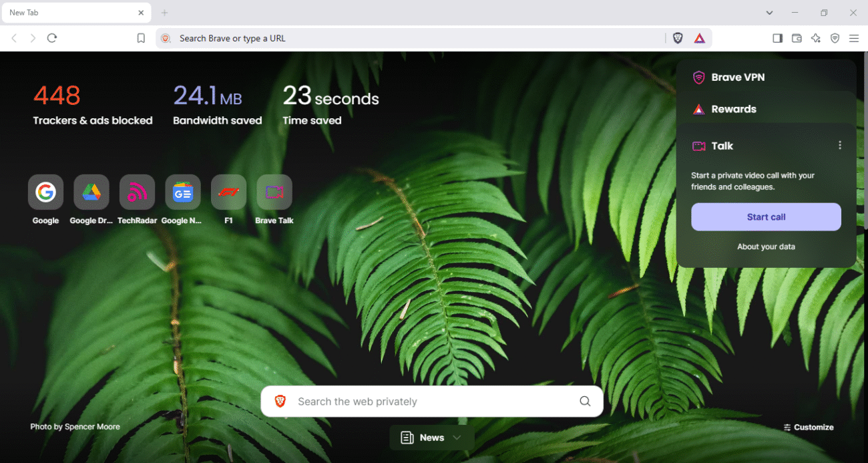The height and width of the screenshot is (463, 868).
Task: Click the Start call button
Action: [x=766, y=216]
